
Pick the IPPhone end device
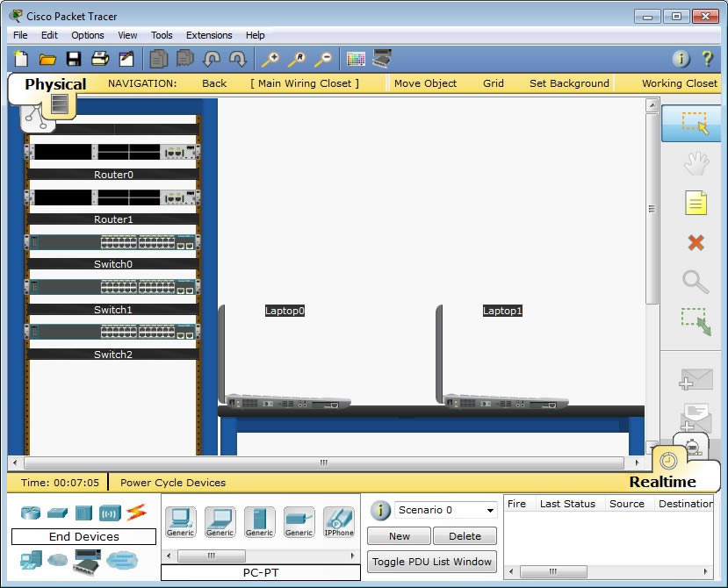[338, 521]
